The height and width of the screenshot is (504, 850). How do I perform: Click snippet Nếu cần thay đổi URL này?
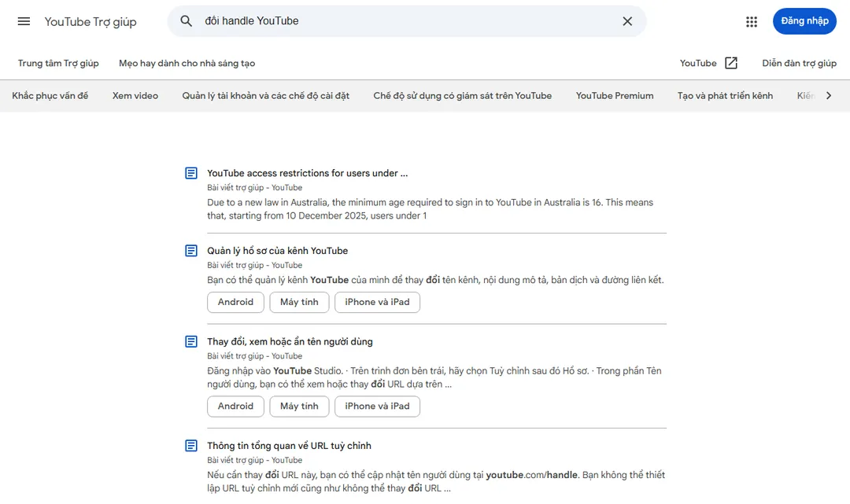pos(436,481)
